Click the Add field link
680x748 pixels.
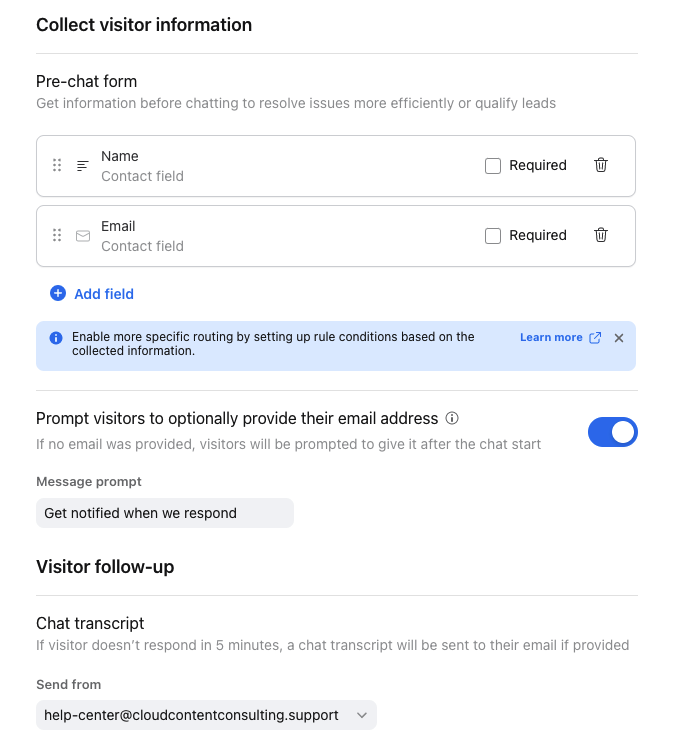pyautogui.click(x=104, y=294)
